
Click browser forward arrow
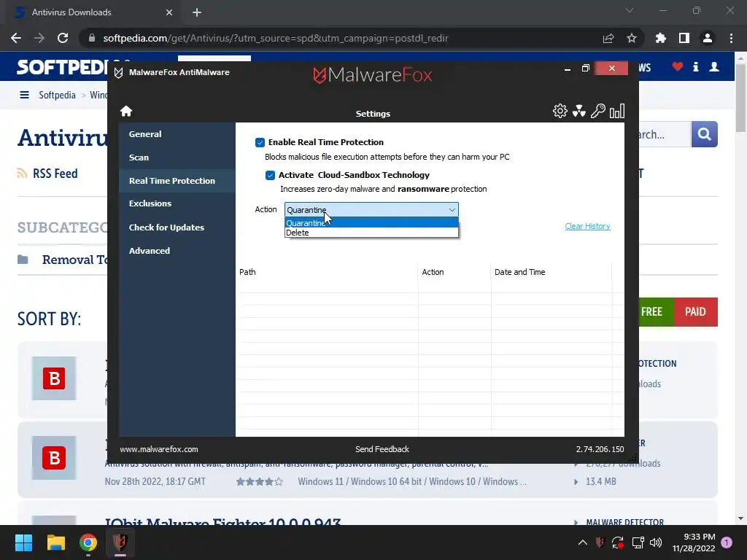(x=39, y=38)
